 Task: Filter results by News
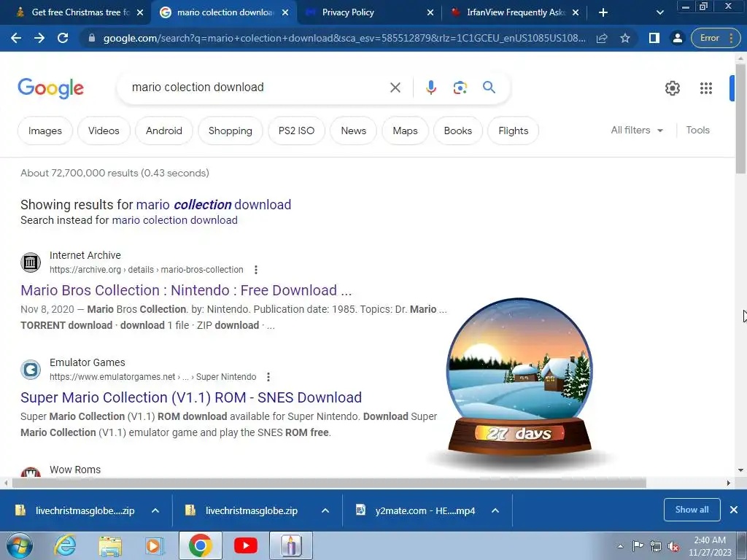tap(354, 131)
